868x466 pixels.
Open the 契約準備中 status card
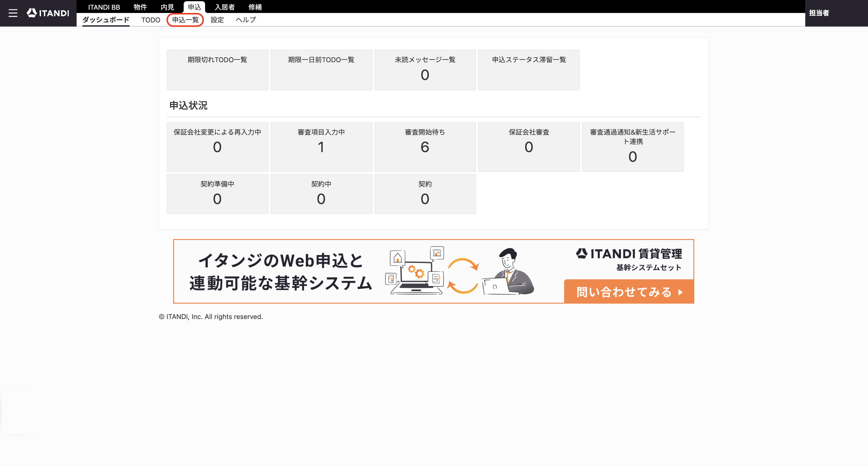coord(217,194)
